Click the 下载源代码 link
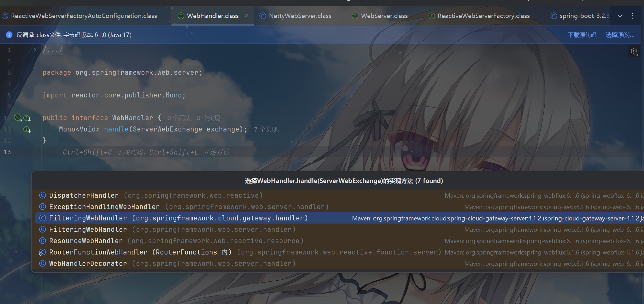This screenshot has height=304, width=644. [x=582, y=35]
